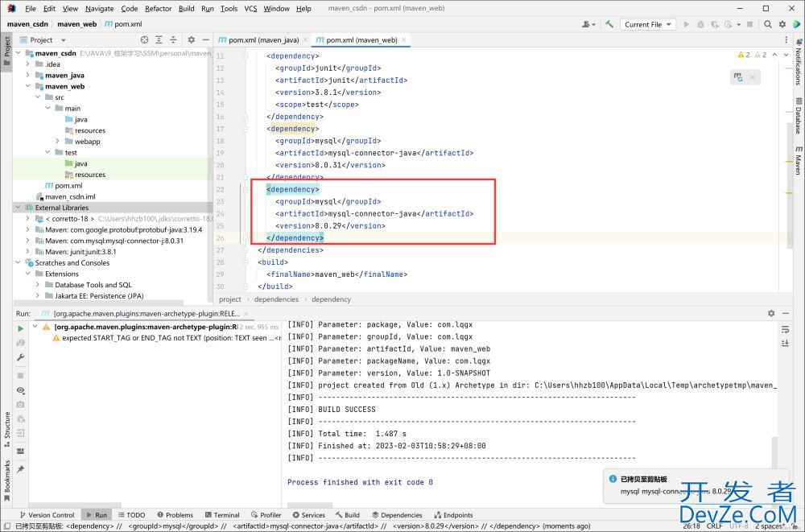Image resolution: width=805 pixels, height=532 pixels.
Task: Click the wrench icon in Run sidebar
Action: pos(21,357)
